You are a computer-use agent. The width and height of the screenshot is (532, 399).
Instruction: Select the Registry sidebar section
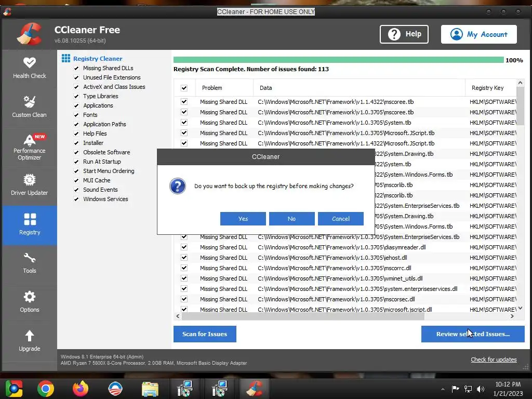(x=30, y=225)
